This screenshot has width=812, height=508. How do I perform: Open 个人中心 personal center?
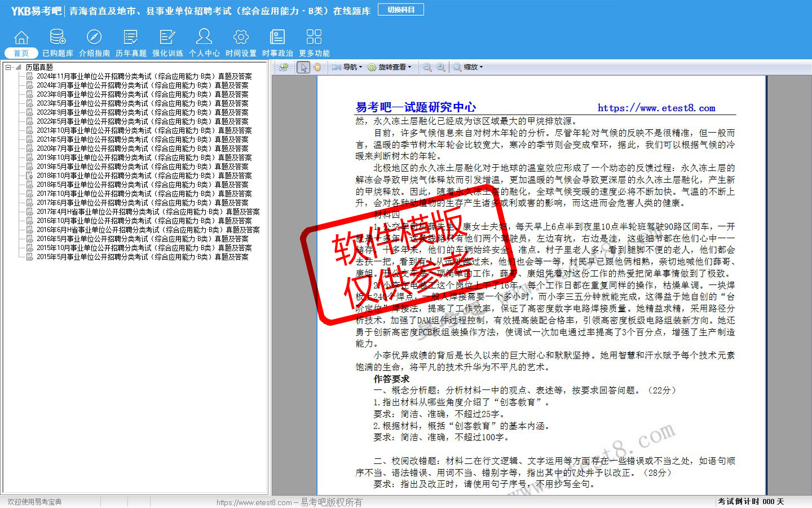[204, 43]
